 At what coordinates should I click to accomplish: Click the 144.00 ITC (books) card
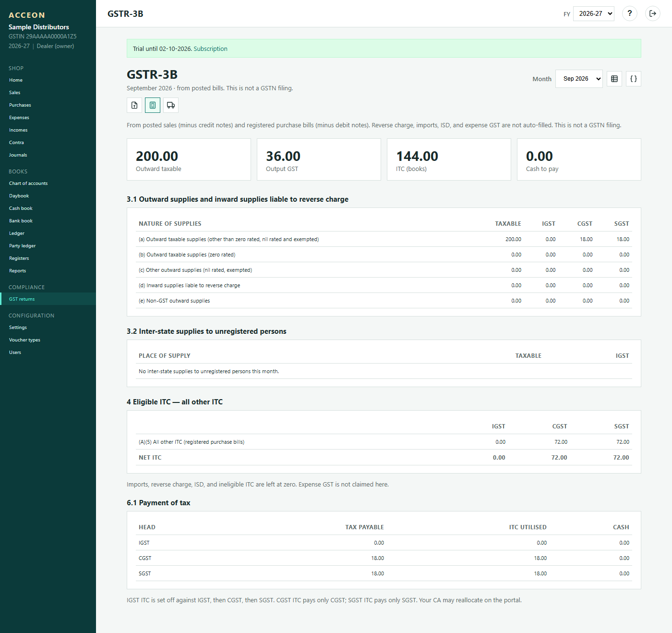coord(449,159)
